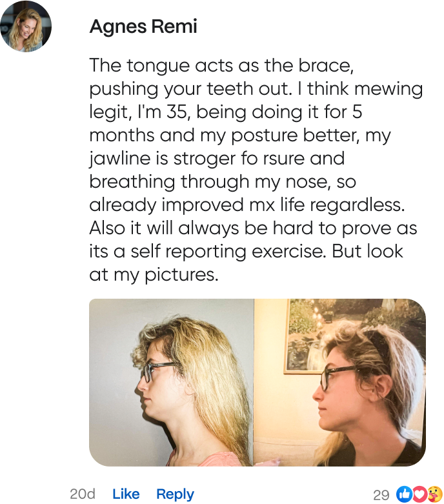Click the black headband in the photo
The height and width of the screenshot is (504, 444).
[377, 345]
